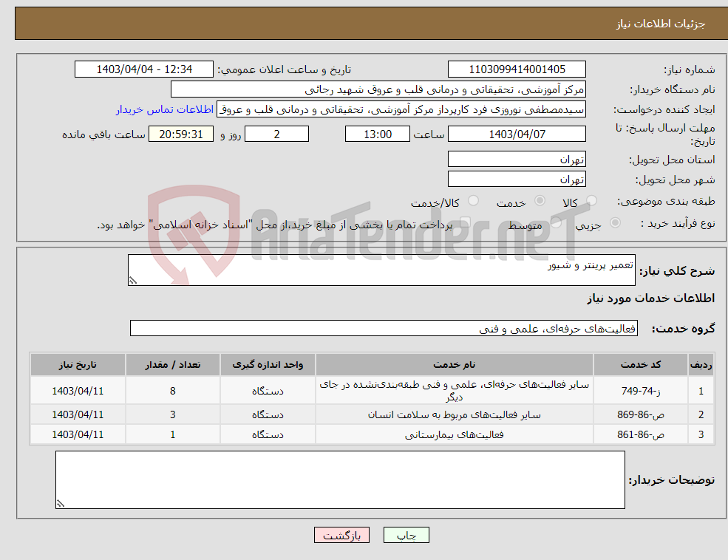Click the چاپ print button
728x560 pixels.
[406, 535]
